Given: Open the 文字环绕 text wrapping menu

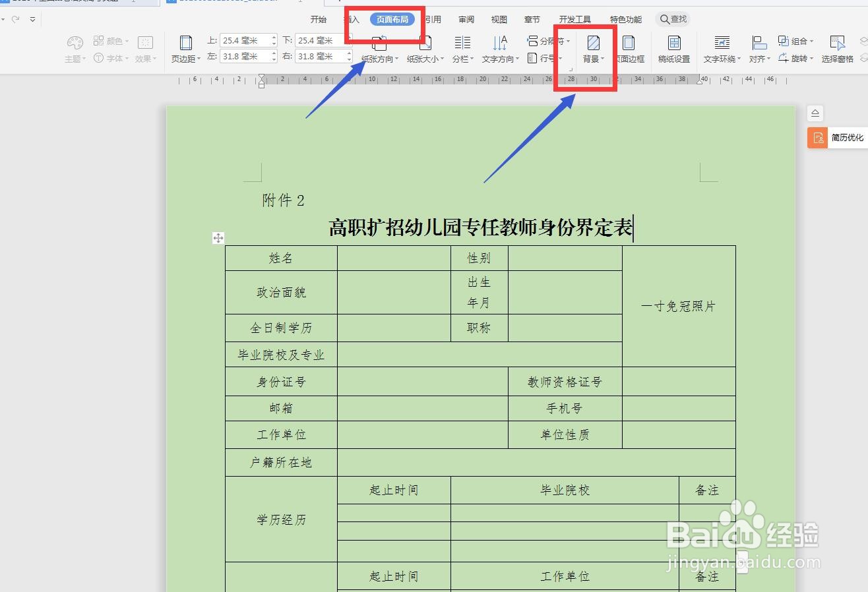Looking at the screenshot, I should [x=722, y=49].
